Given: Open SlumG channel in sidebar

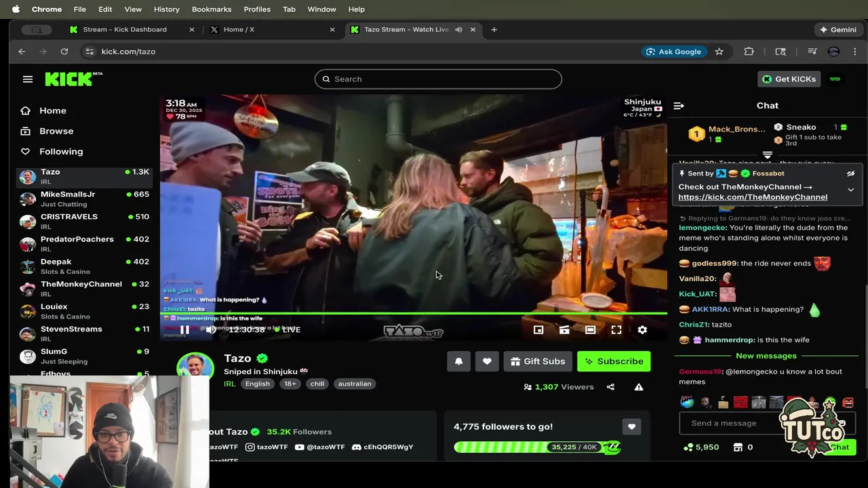Looking at the screenshot, I should pyautogui.click(x=84, y=355).
